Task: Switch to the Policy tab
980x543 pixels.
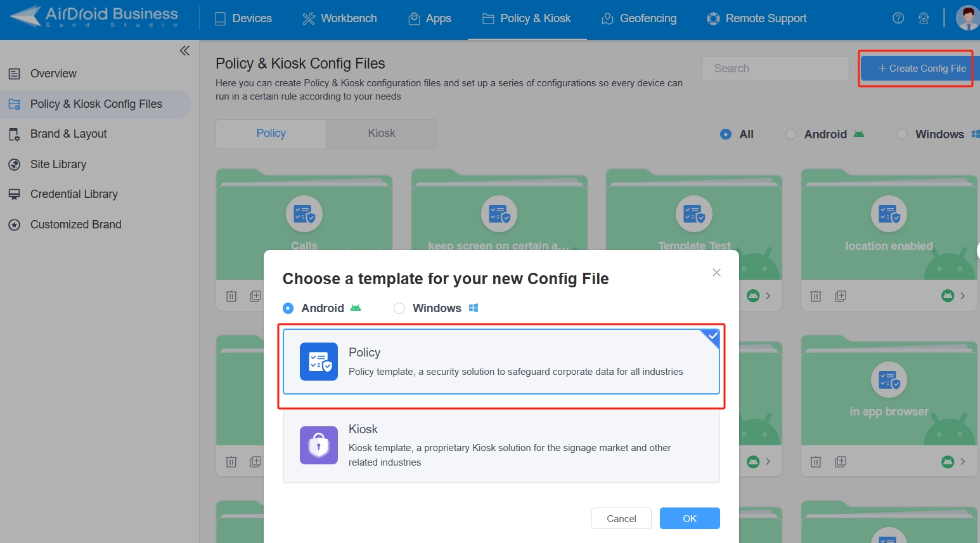Action: pos(271,134)
